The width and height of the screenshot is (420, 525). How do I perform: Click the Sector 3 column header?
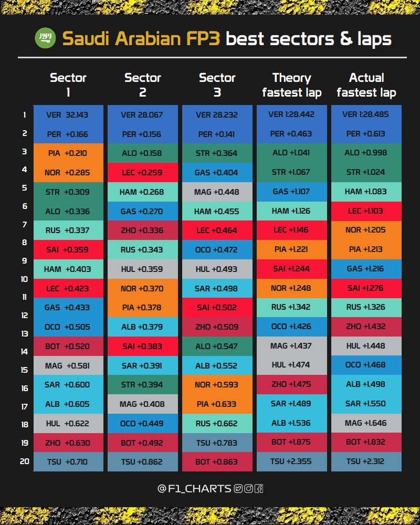[217, 85]
